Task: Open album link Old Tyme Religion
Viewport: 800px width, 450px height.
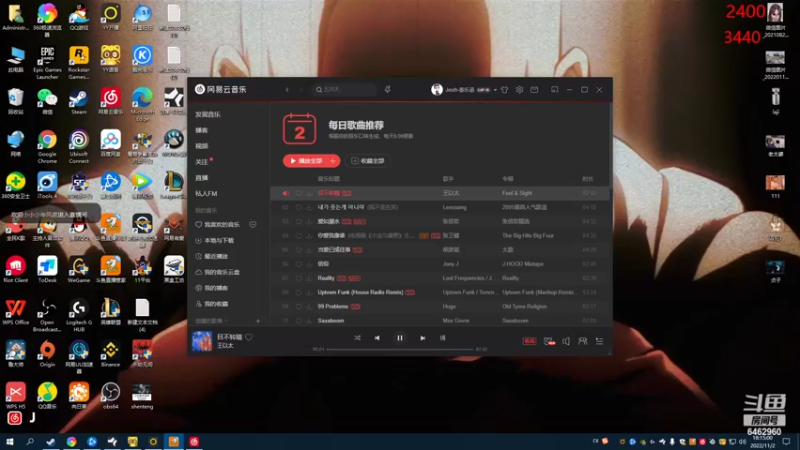Action: click(x=524, y=307)
